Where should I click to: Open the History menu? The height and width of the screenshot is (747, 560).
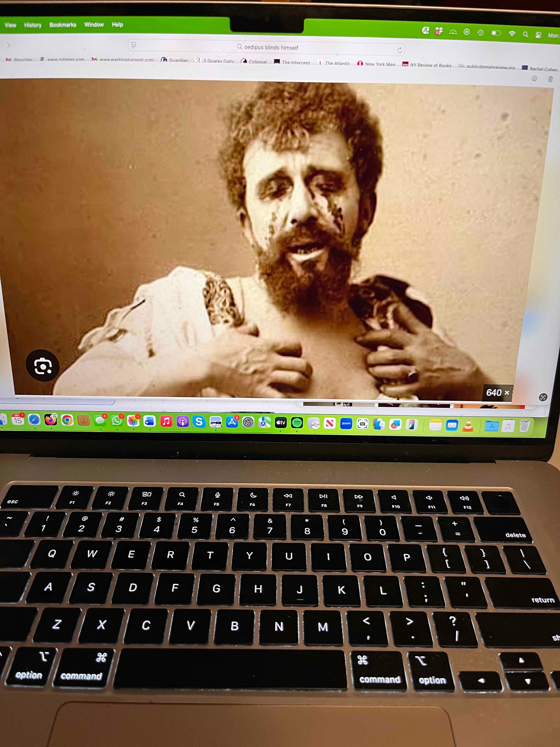point(33,25)
